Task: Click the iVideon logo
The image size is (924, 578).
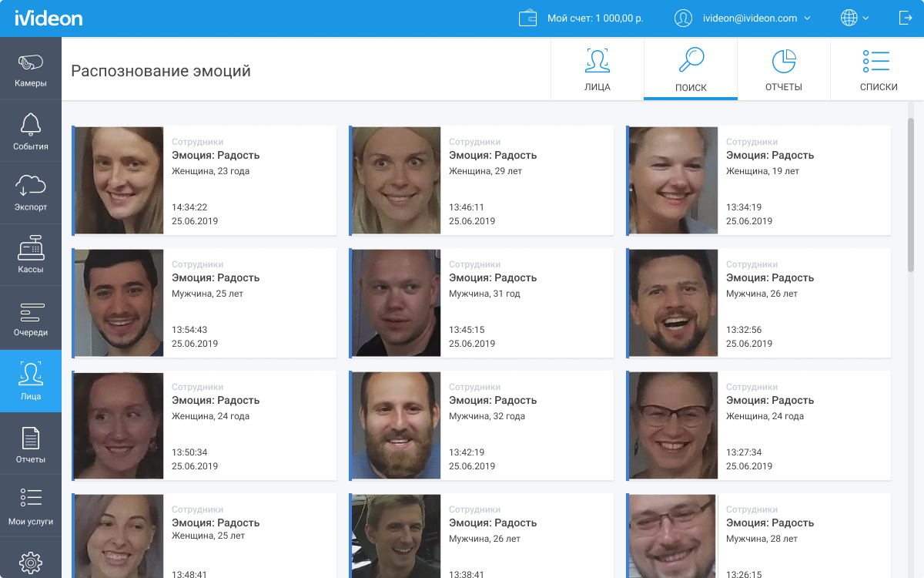Action: click(x=49, y=18)
